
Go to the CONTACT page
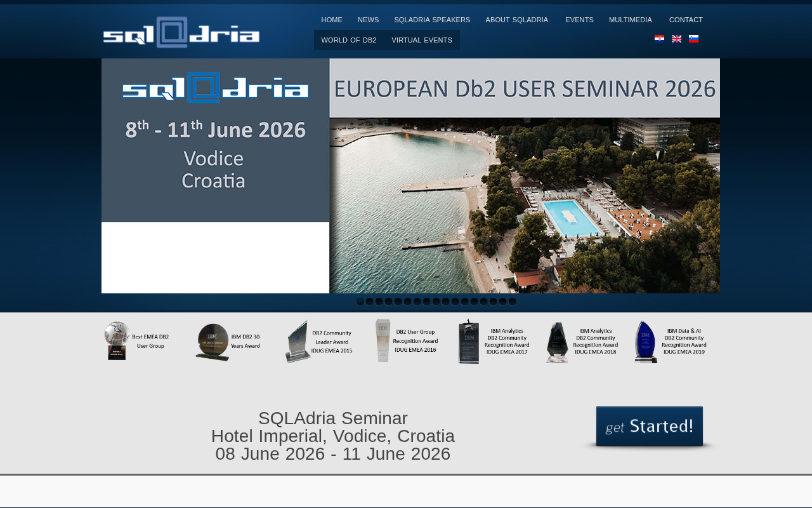[686, 20]
